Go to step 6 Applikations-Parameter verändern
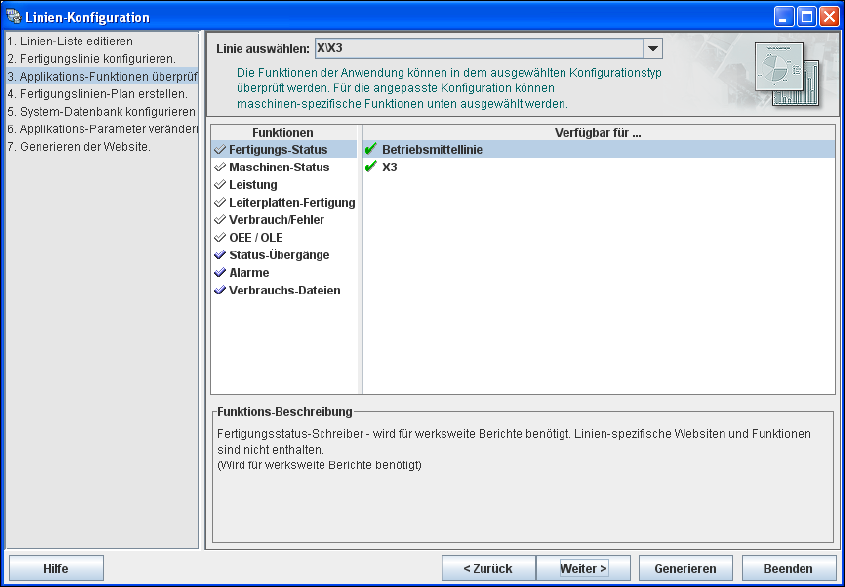The height and width of the screenshot is (587, 845). pos(102,129)
